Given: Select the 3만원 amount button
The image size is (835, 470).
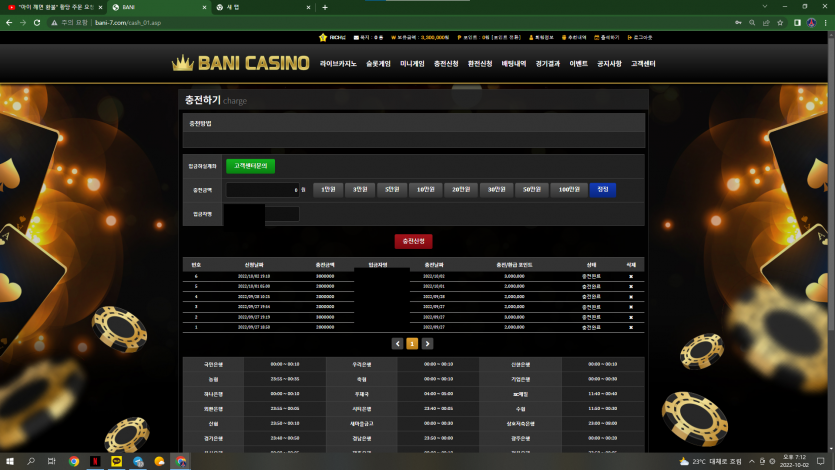Looking at the screenshot, I should click(x=360, y=190).
